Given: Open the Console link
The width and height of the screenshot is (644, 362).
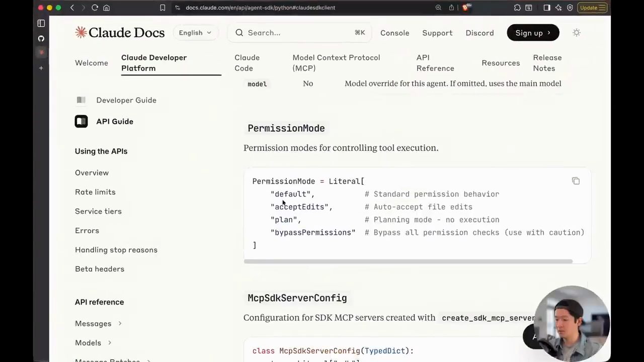Looking at the screenshot, I should 394,33.
